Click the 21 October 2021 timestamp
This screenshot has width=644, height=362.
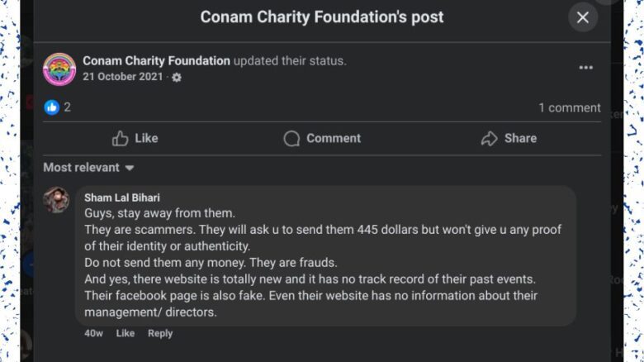click(121, 77)
